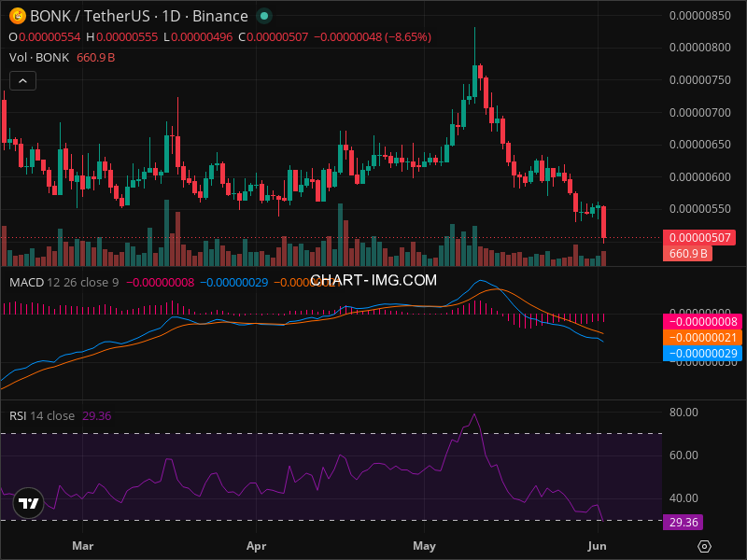Click the current price tag 0.00000507
Screen dimensions: 747x560
[699, 238]
